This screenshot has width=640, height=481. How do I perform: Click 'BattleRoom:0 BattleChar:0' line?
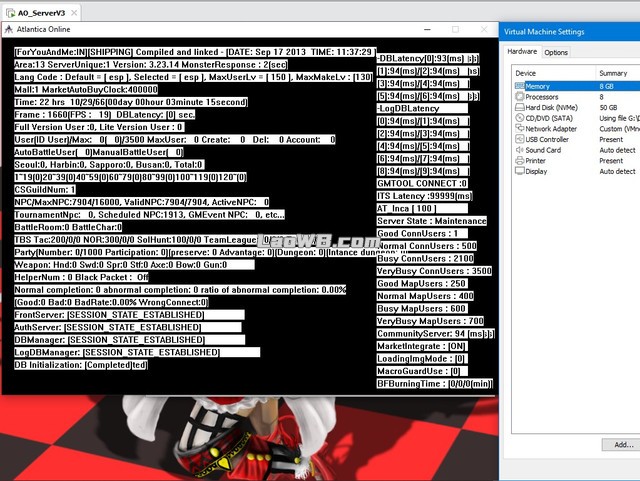(x=68, y=227)
